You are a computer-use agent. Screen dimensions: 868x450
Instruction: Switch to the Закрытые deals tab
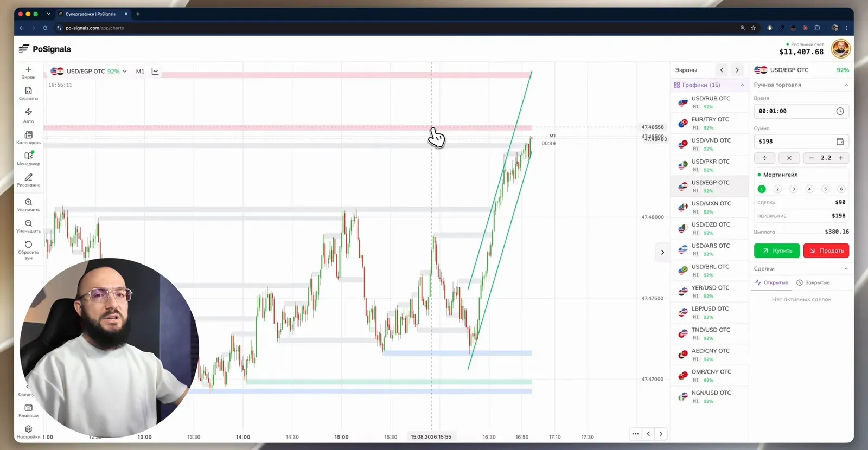pos(813,282)
